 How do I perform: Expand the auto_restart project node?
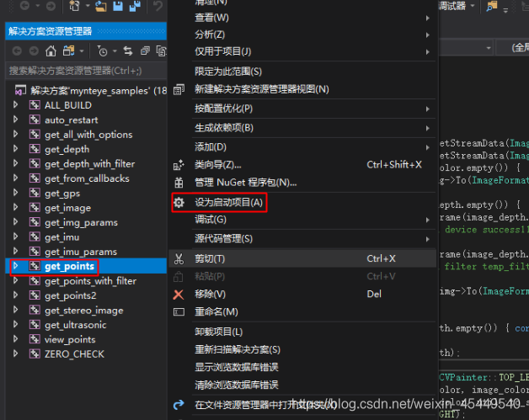(x=15, y=120)
